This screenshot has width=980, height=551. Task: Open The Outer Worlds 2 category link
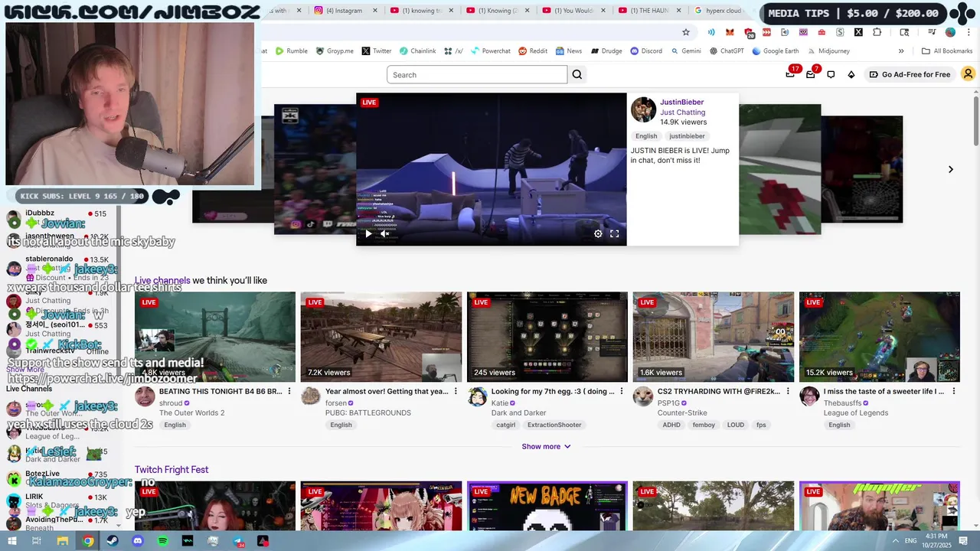(192, 412)
